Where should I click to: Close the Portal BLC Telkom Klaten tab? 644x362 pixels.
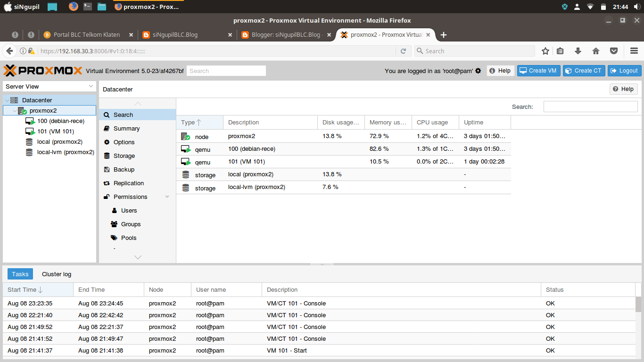point(132,34)
